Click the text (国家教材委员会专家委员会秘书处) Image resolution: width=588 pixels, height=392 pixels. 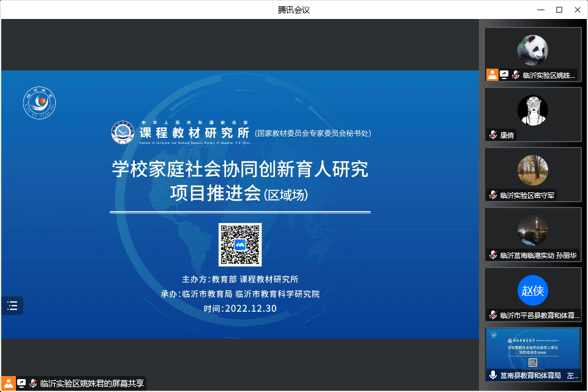point(313,133)
